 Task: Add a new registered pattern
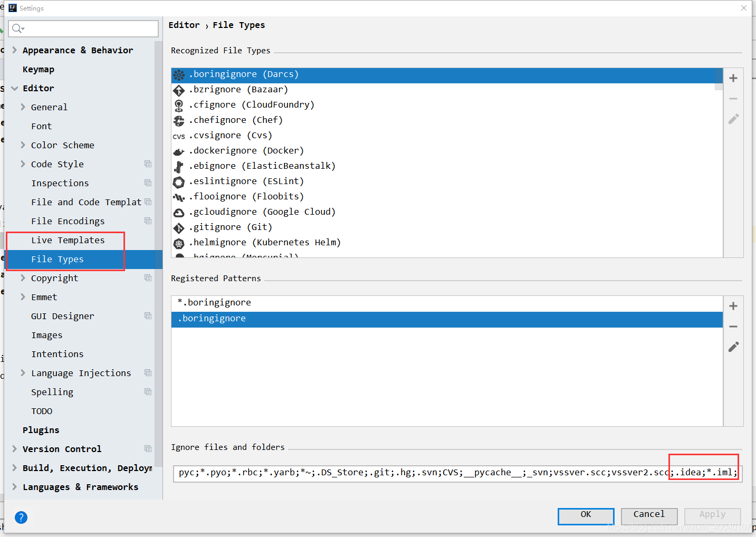tap(733, 306)
